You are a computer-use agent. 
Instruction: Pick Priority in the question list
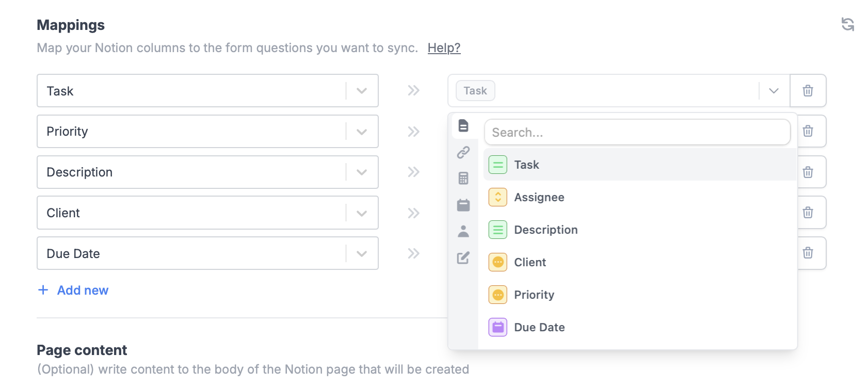pos(534,295)
